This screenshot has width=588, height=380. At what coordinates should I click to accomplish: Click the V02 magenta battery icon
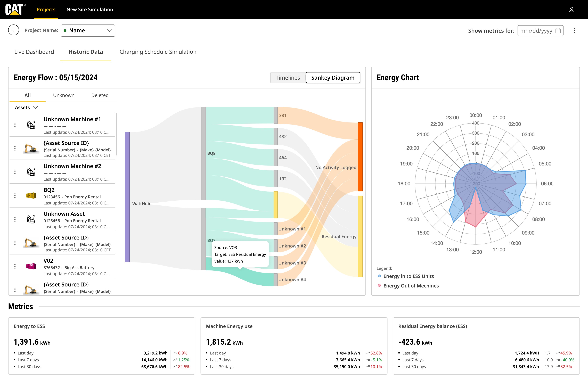(x=31, y=266)
